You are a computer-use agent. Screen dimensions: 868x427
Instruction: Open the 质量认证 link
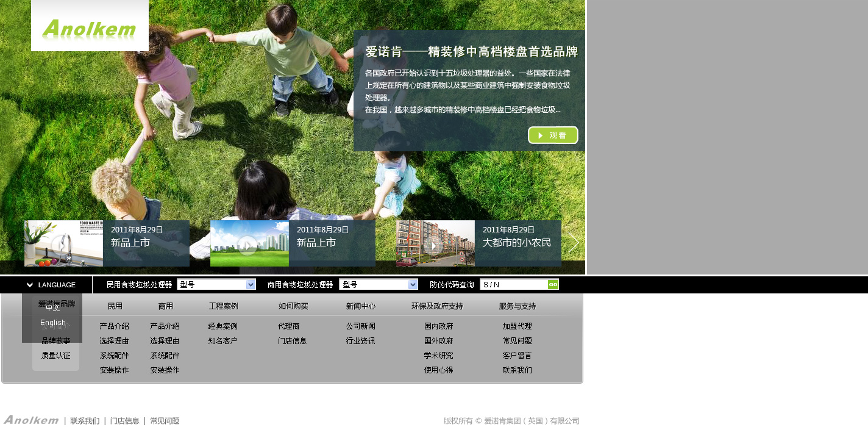click(56, 356)
